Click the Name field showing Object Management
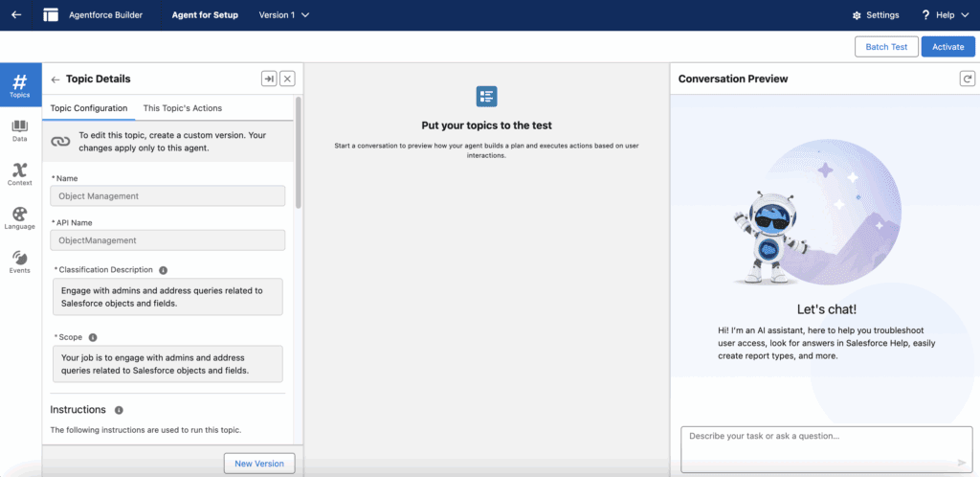 click(x=167, y=195)
